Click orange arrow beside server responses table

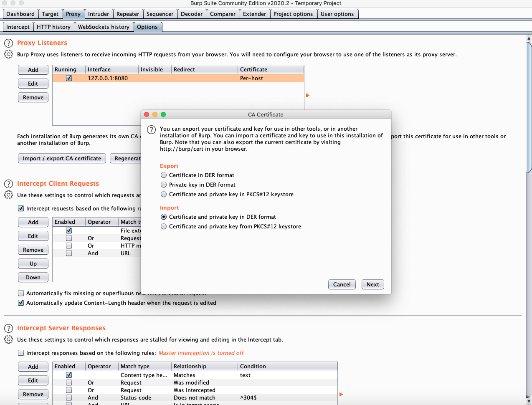(x=341, y=394)
